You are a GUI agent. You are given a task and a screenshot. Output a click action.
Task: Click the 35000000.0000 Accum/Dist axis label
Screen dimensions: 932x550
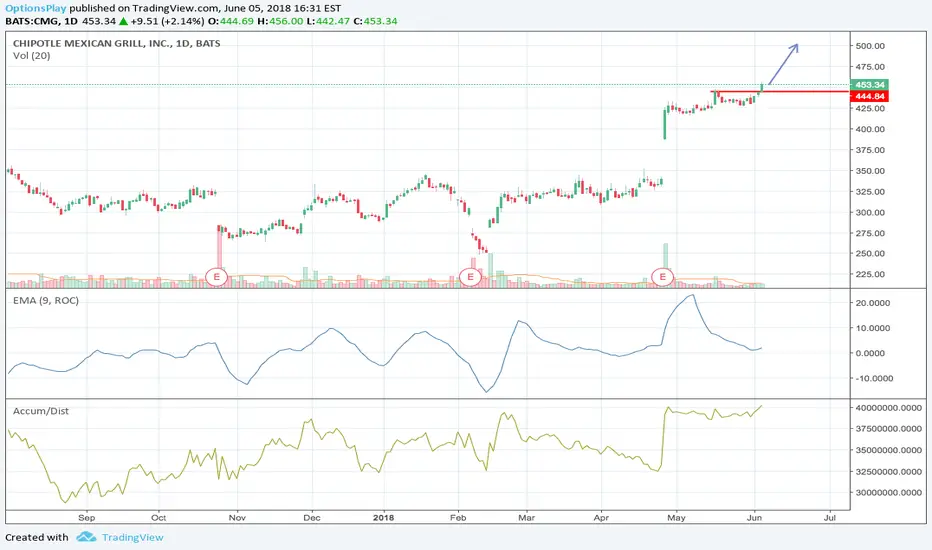point(889,450)
